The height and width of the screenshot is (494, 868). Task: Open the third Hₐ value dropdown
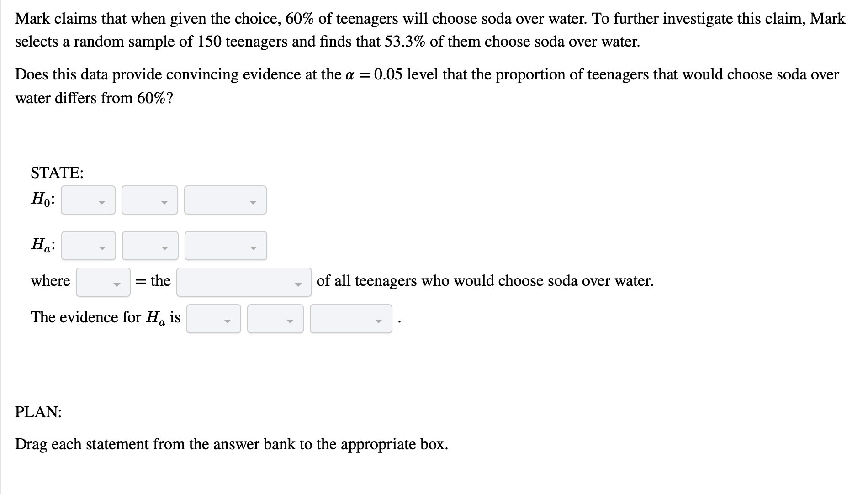[225, 246]
